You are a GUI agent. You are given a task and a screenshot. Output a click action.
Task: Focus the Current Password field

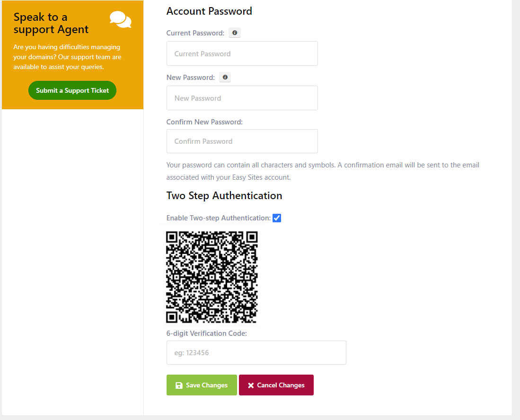242,53
